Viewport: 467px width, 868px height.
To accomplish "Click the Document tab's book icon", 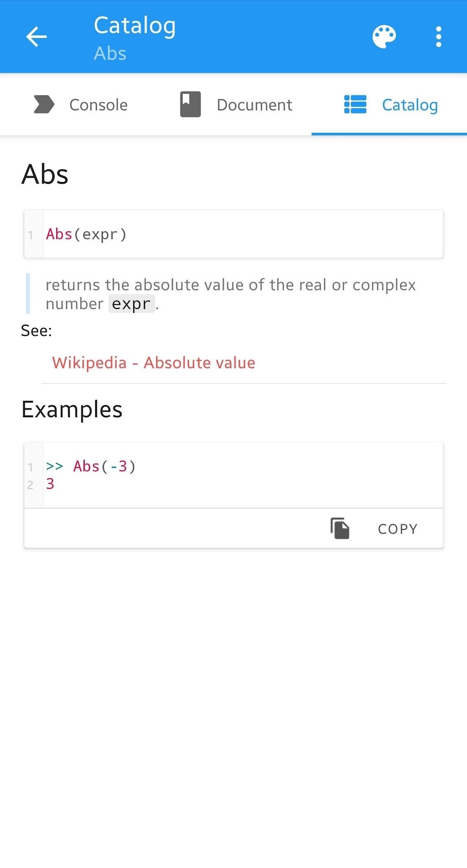I will click(x=190, y=104).
